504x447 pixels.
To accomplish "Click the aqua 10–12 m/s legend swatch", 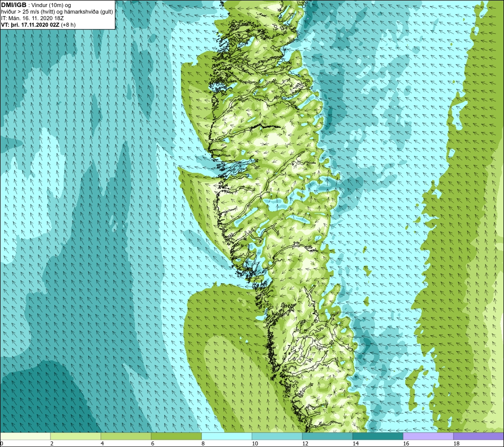I will (x=277, y=436).
